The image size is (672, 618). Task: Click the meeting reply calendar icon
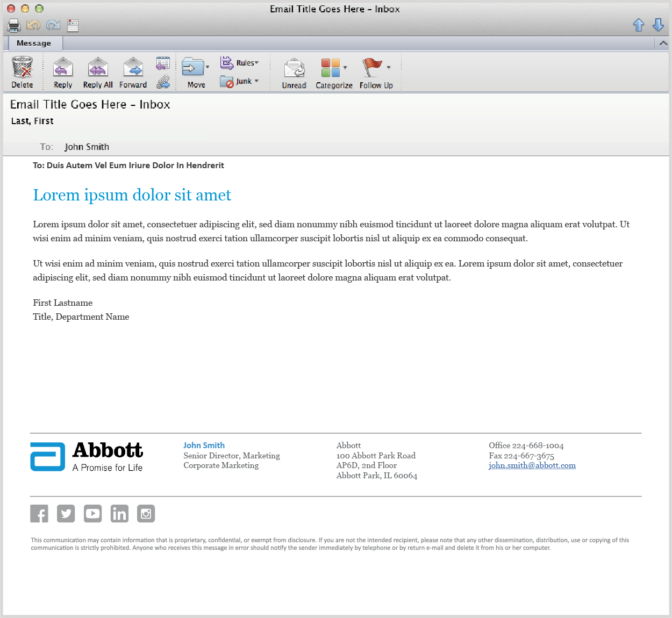click(163, 63)
